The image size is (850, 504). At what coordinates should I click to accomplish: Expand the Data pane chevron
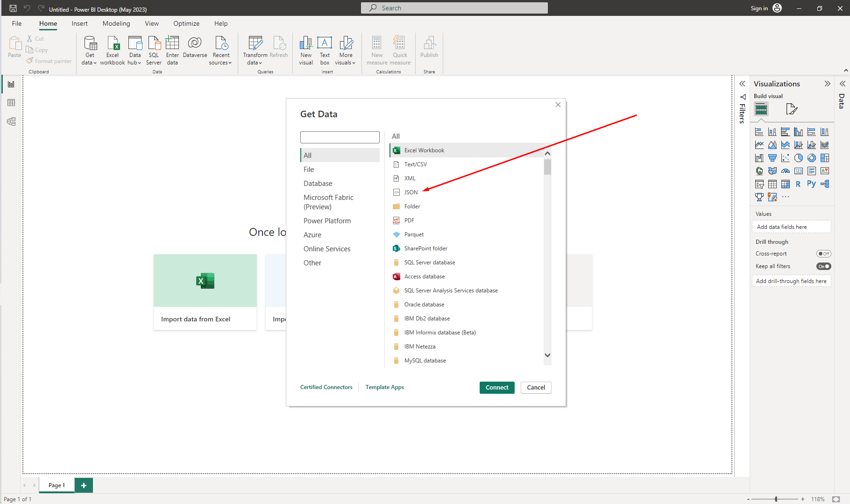(x=843, y=84)
